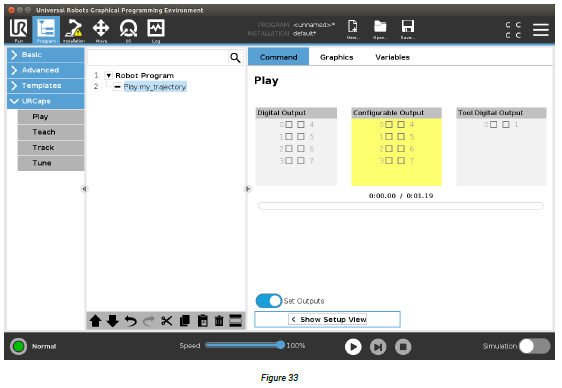Collapse the Robot Program tree node
This screenshot has width=562, height=388.
[109, 76]
